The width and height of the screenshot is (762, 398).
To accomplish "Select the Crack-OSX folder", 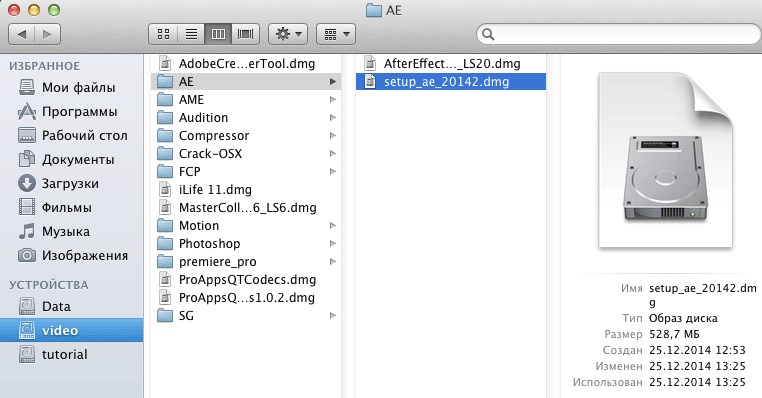I will (x=246, y=154).
